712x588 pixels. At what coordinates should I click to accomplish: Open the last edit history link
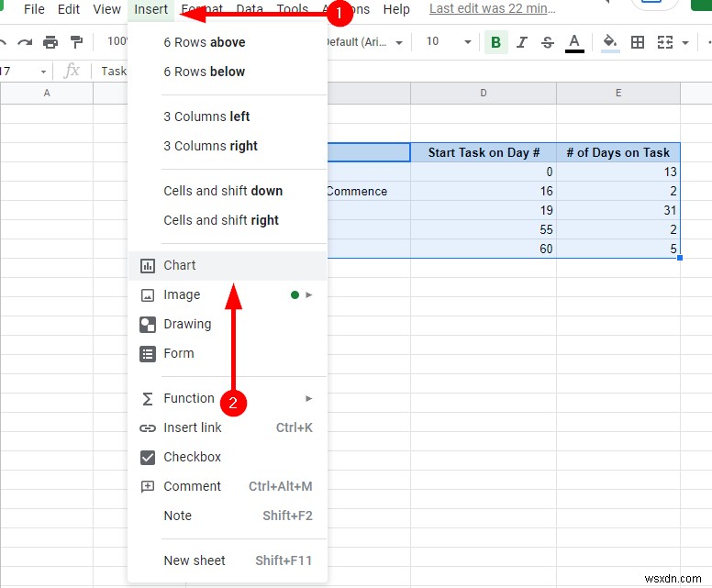pyautogui.click(x=492, y=8)
